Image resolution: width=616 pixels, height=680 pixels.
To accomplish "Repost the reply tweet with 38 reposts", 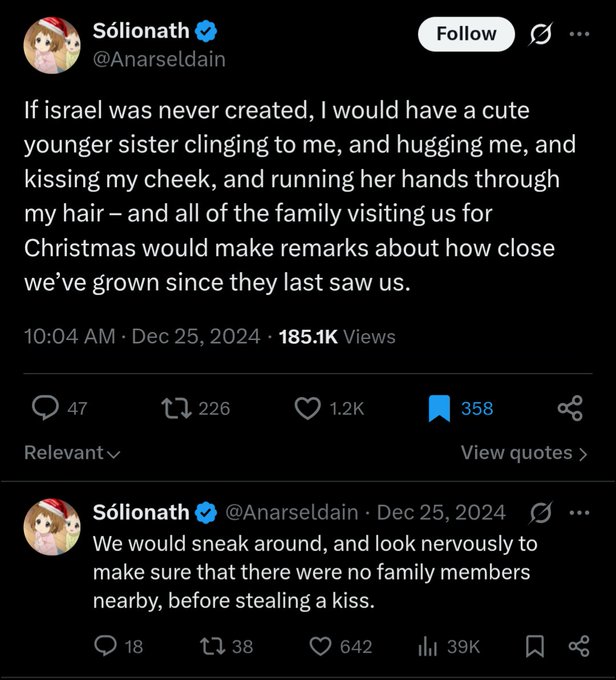I will pos(214,647).
